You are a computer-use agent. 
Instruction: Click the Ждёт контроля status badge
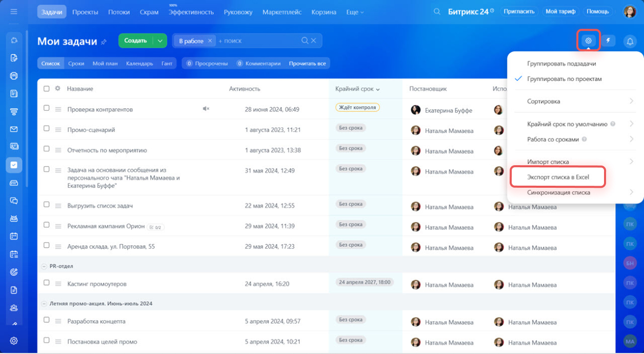[x=357, y=108]
